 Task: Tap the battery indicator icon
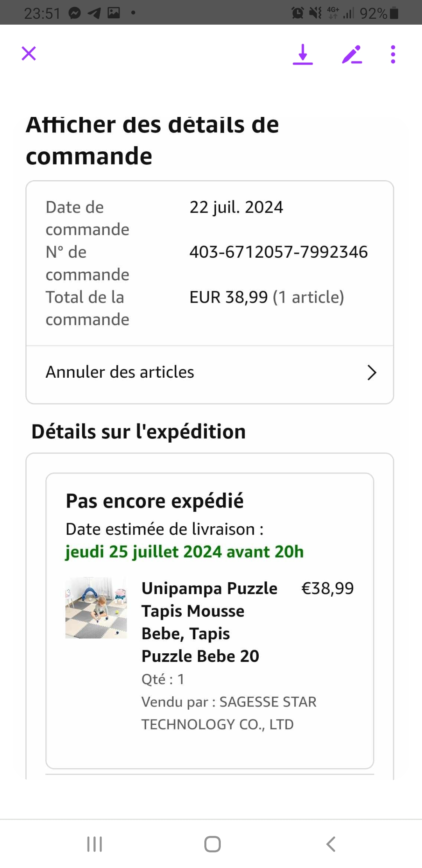394,13
